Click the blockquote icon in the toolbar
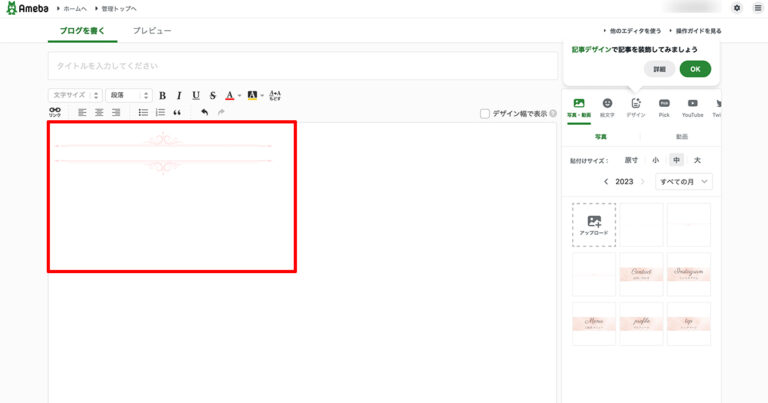 click(177, 113)
